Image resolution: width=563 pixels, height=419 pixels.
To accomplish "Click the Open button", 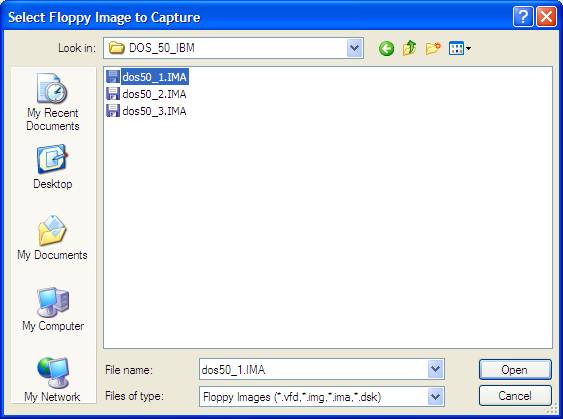I will click(x=515, y=369).
